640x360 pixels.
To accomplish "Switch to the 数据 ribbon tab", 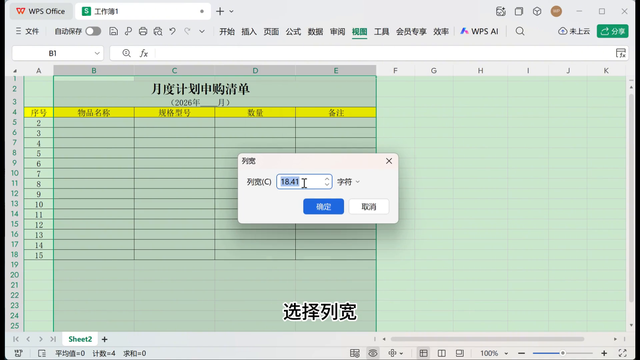I will click(x=315, y=31).
